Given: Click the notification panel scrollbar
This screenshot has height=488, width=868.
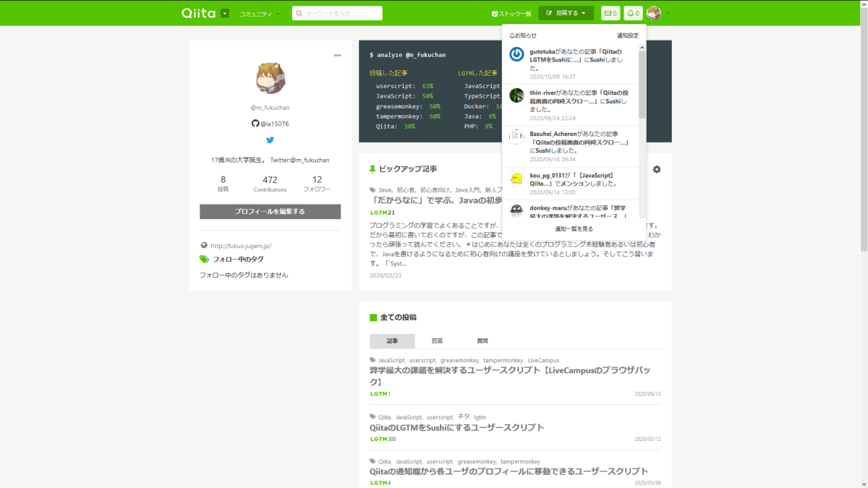Looking at the screenshot, I should [642, 83].
